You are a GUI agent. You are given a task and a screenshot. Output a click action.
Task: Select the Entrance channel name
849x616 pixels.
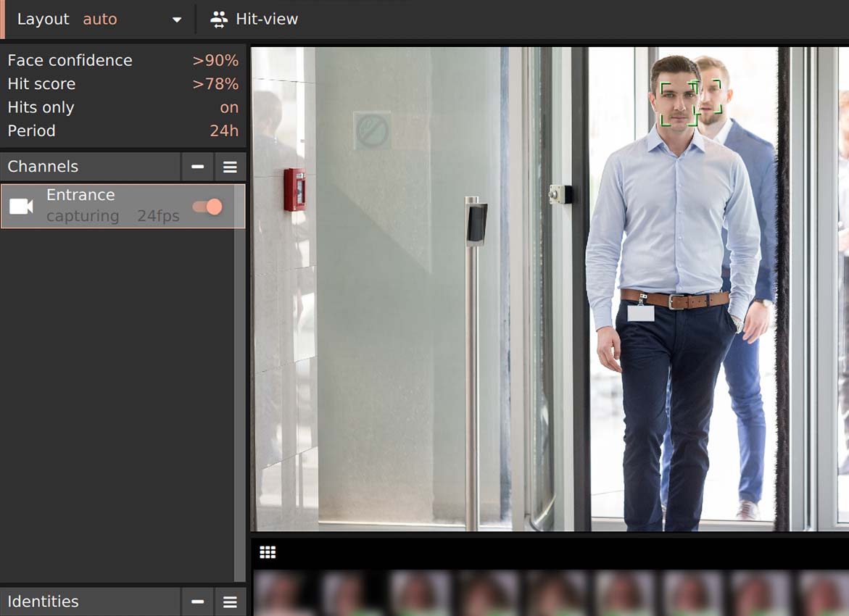pyautogui.click(x=80, y=195)
